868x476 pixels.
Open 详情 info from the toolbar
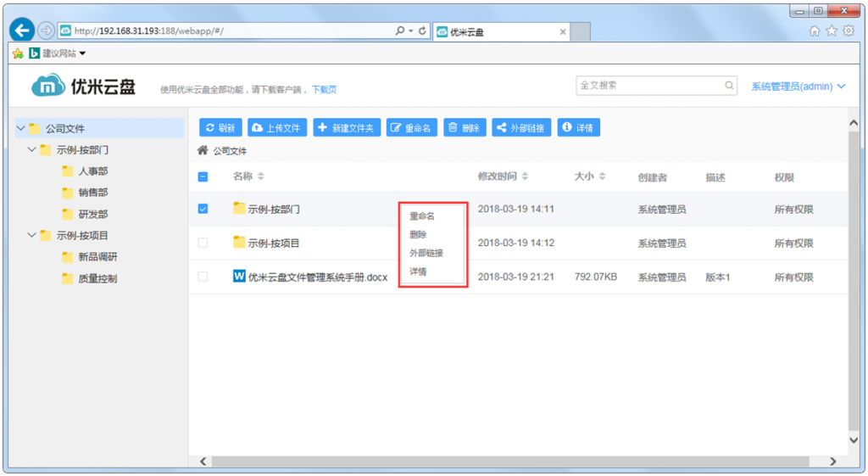(x=578, y=128)
